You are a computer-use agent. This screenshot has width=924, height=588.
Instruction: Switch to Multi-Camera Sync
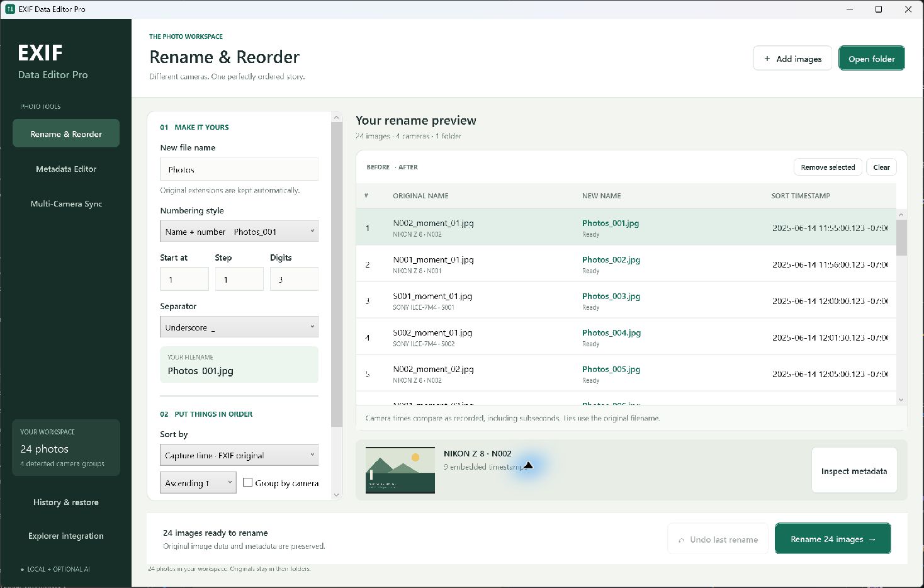click(66, 203)
